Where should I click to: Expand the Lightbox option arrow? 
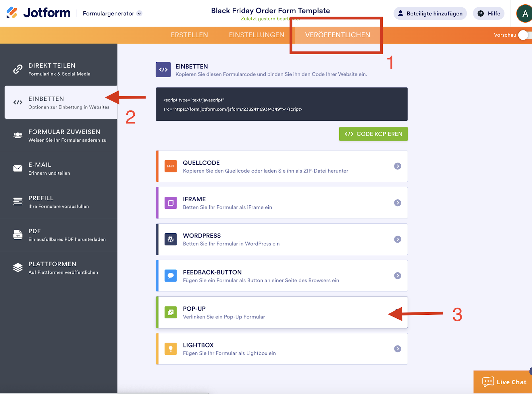coord(398,349)
